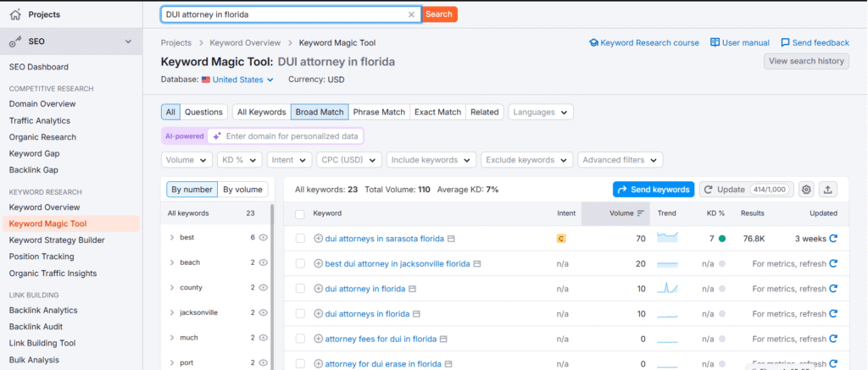Open the KD % filter dropdown

pyautogui.click(x=240, y=160)
